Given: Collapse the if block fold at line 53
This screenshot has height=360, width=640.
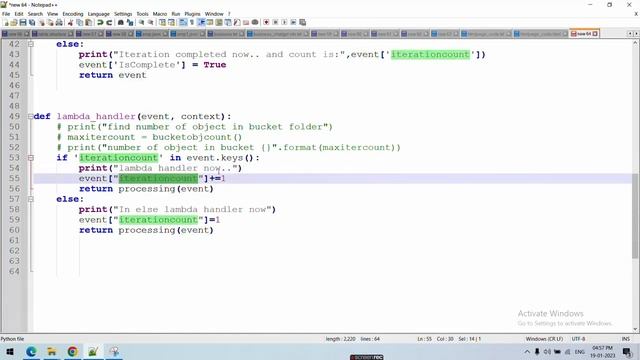Looking at the screenshot, I should tap(31, 158).
